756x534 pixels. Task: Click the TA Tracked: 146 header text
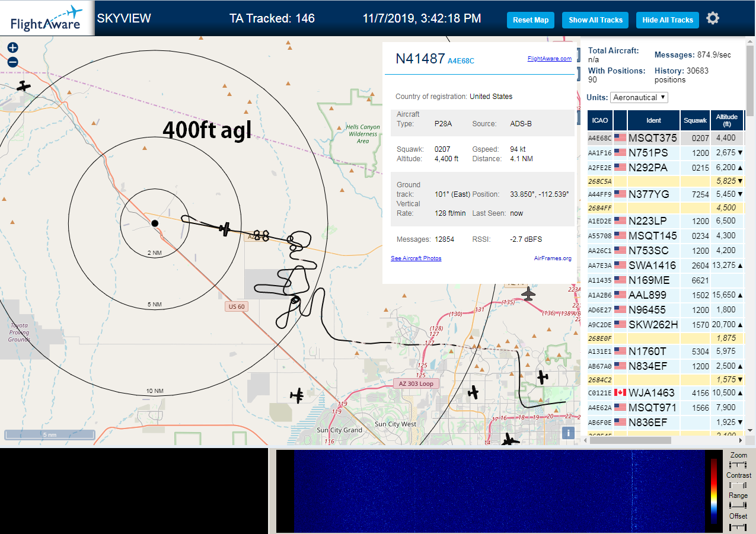tap(272, 18)
